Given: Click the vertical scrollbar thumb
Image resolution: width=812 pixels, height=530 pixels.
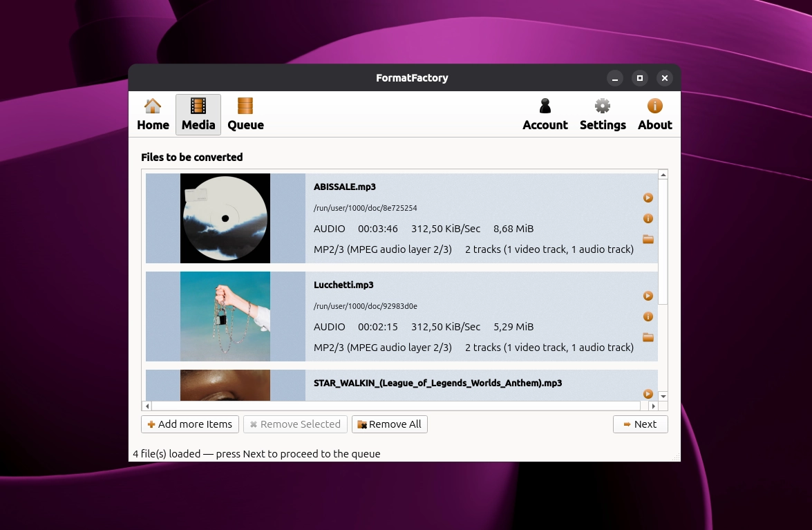Looking at the screenshot, I should pos(663,243).
